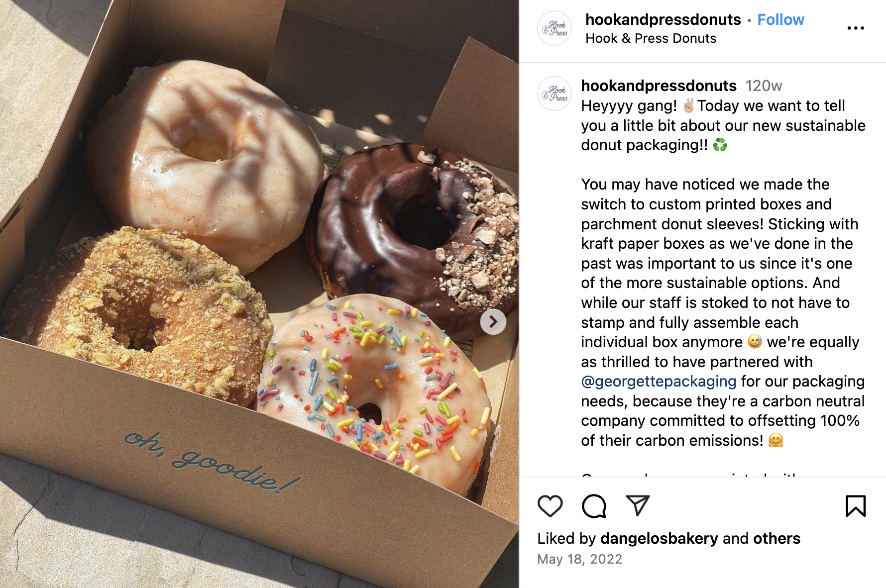The image size is (886, 588).
Task: Go to next photo in carousel
Action: 493,322
